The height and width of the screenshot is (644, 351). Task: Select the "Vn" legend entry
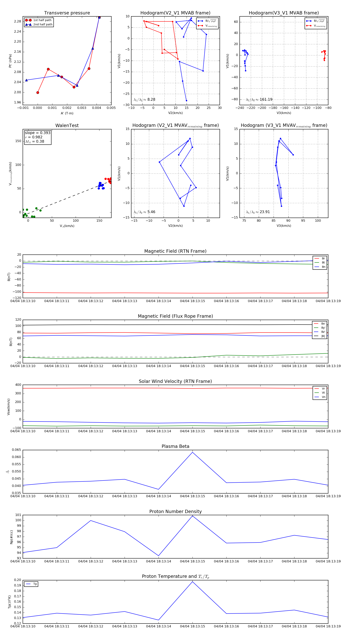pyautogui.click(x=320, y=397)
